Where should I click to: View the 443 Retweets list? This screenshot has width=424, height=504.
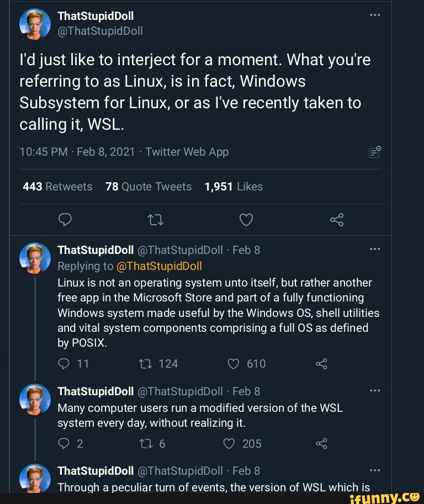[57, 187]
